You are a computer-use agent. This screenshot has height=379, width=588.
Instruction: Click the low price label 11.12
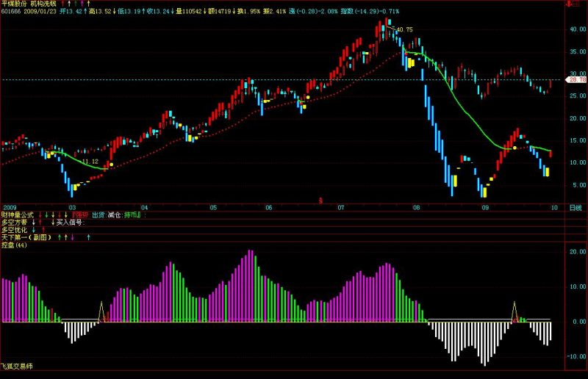(90, 162)
